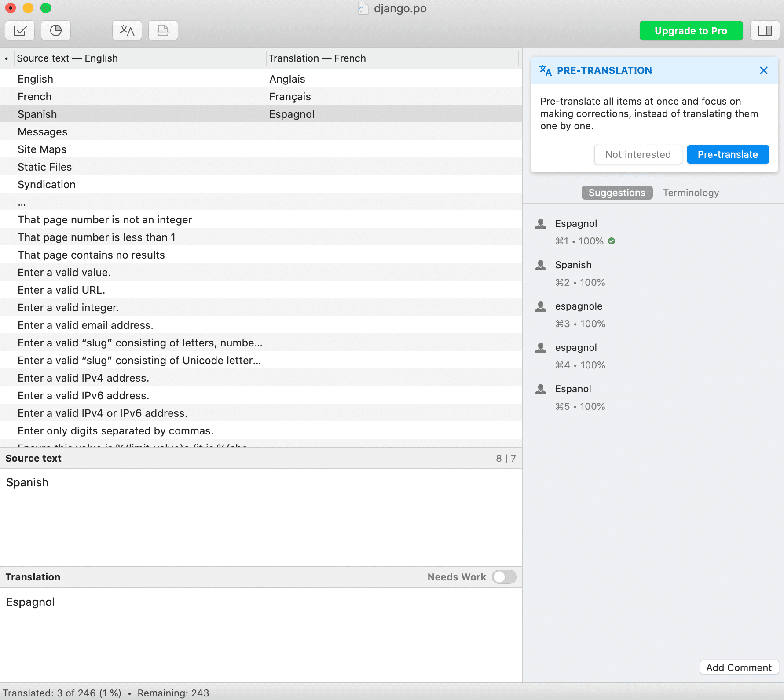Viewport: 784px width, 700px height.
Task: Open the statistics pie chart icon
Action: [x=56, y=30]
